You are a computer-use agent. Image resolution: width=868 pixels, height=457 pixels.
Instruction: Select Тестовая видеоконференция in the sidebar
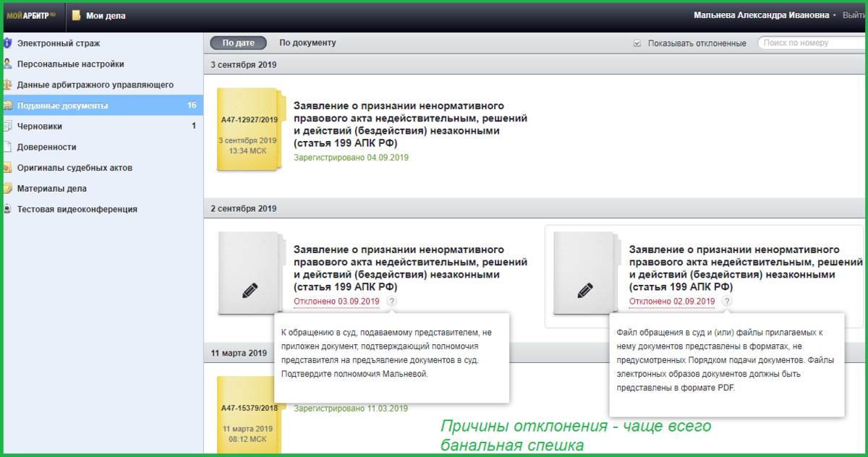coord(77,209)
